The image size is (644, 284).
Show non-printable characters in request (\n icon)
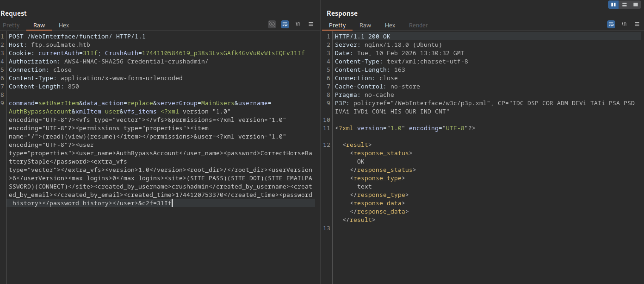point(298,24)
